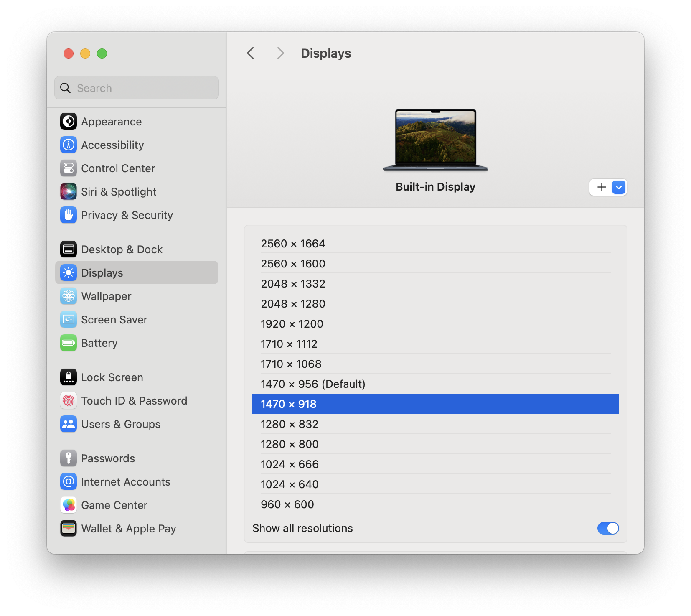Click the Wallet & Apple Pay icon
The height and width of the screenshot is (616, 691).
tap(69, 529)
